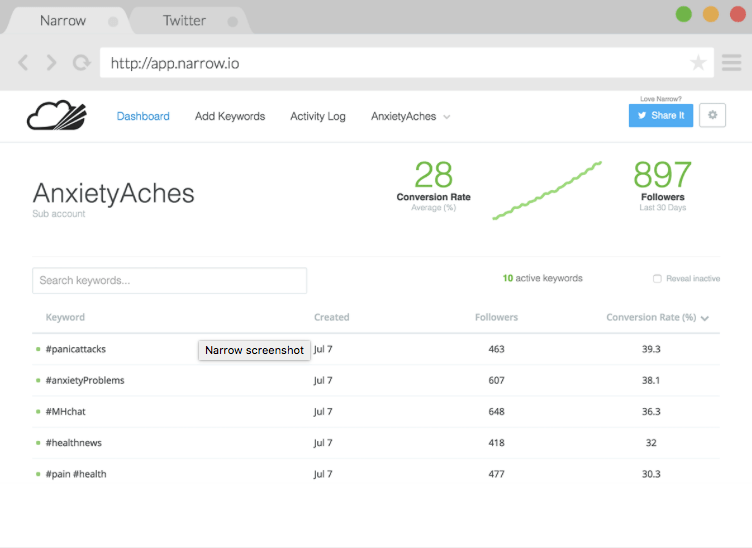Open the #panicattacks keyword row
Screen dimensions: 752x548
coord(376,349)
